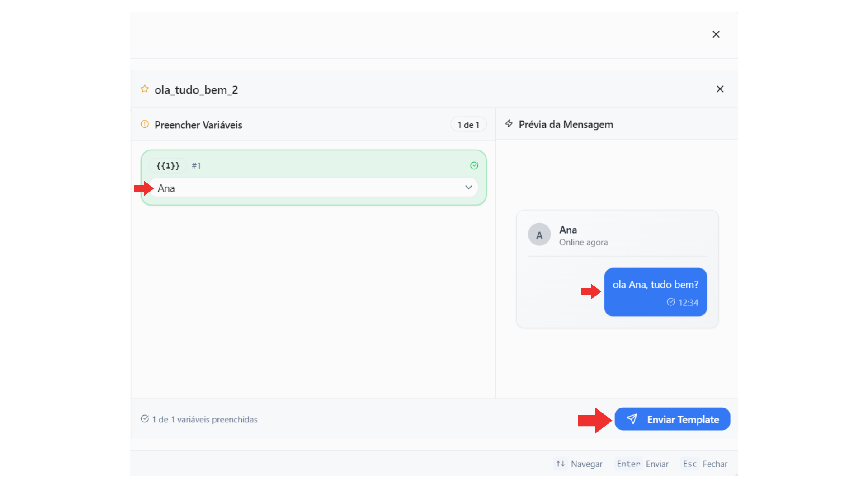This screenshot has height=488, width=868.
Task: Click the star icon beside ola_tudo_bem_2
Action: point(145,89)
